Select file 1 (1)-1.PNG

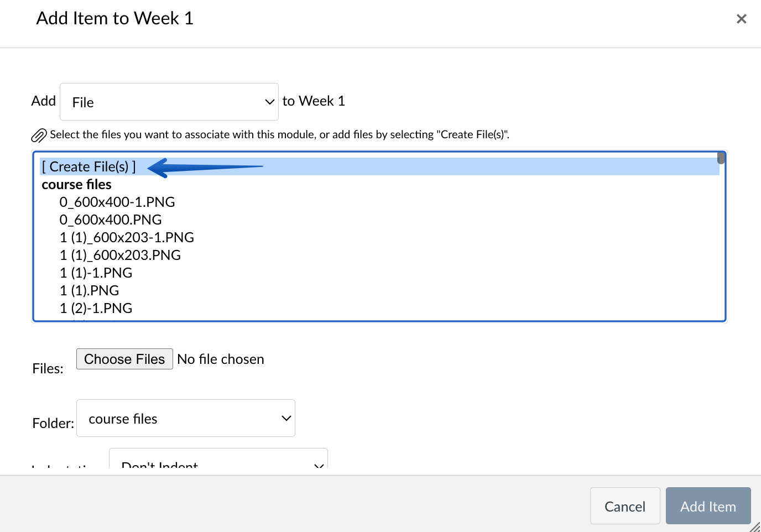(96, 273)
